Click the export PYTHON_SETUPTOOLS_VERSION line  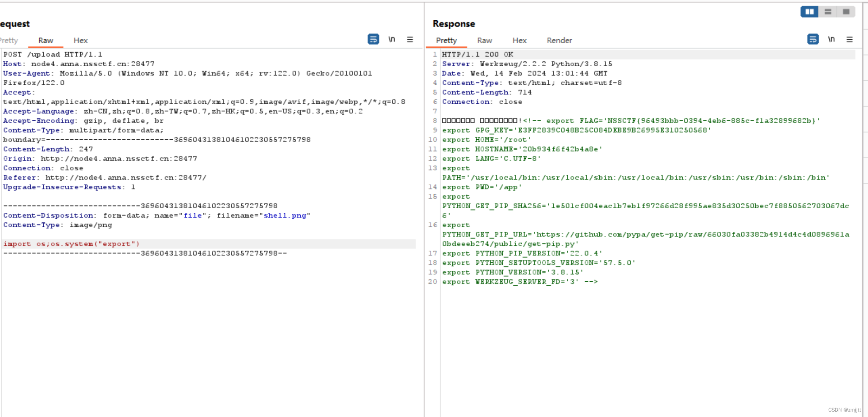[x=539, y=263]
